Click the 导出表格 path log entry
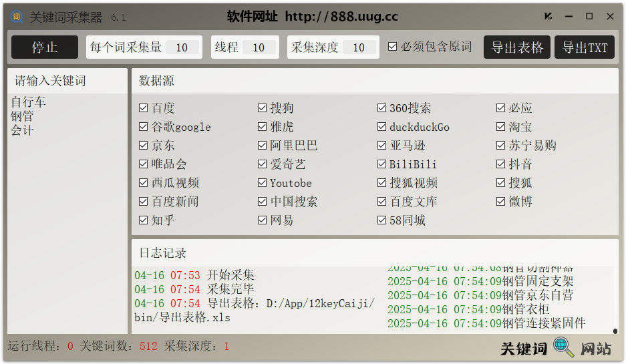 pos(255,311)
